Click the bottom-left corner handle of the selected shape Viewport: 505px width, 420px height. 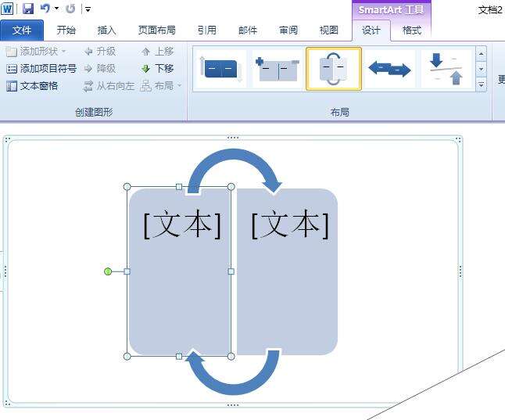coord(127,356)
